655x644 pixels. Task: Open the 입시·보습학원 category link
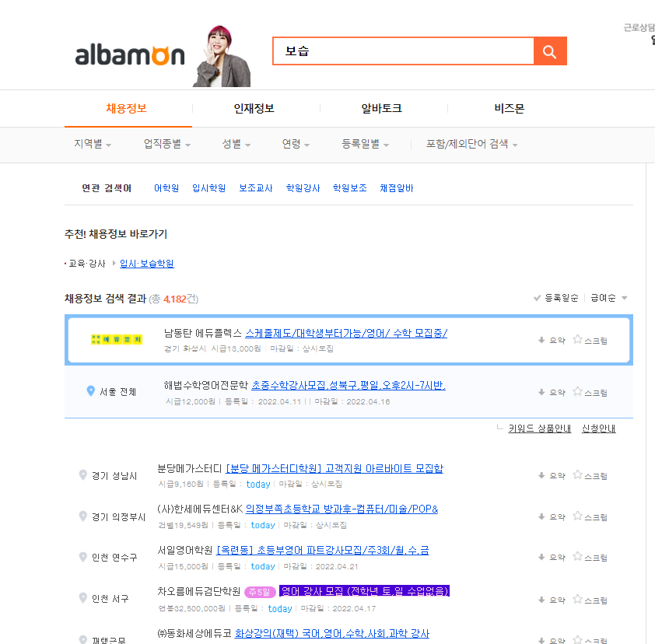click(147, 264)
